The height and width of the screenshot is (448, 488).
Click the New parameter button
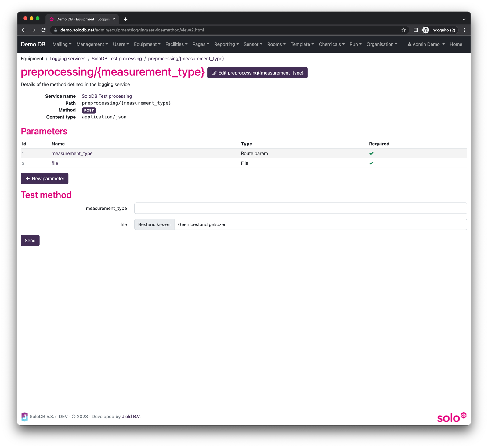[x=45, y=179]
